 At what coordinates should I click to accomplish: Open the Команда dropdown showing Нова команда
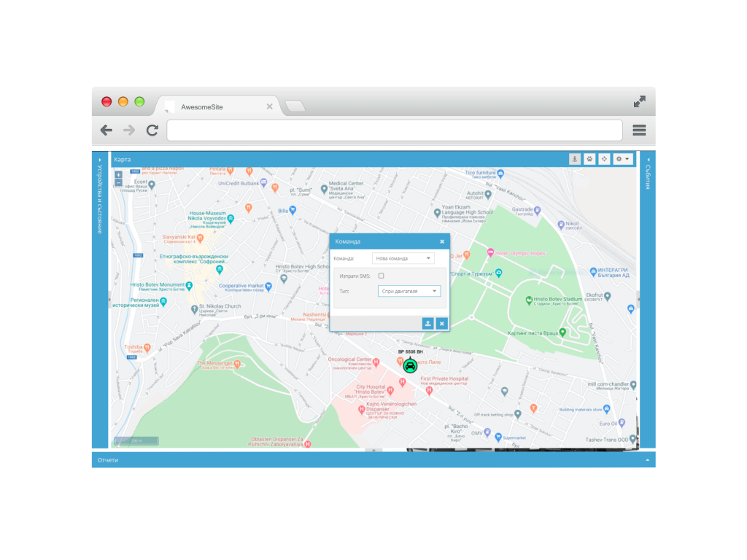403,259
